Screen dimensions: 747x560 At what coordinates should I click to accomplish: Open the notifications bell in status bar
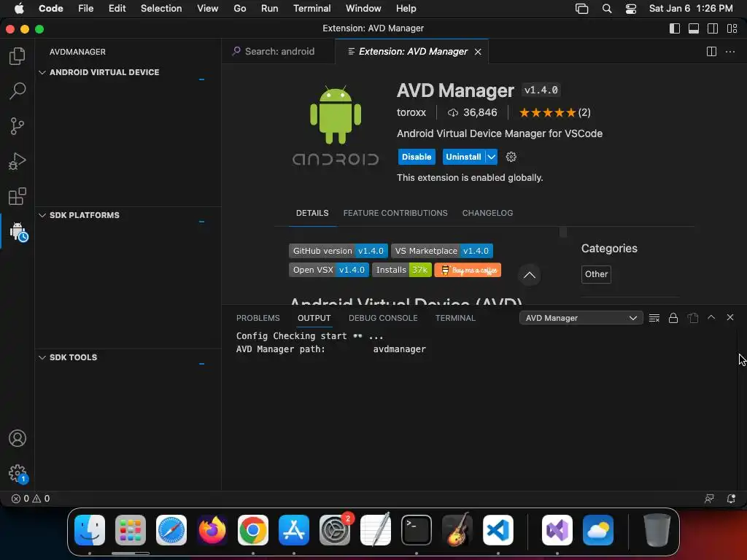tap(731, 499)
